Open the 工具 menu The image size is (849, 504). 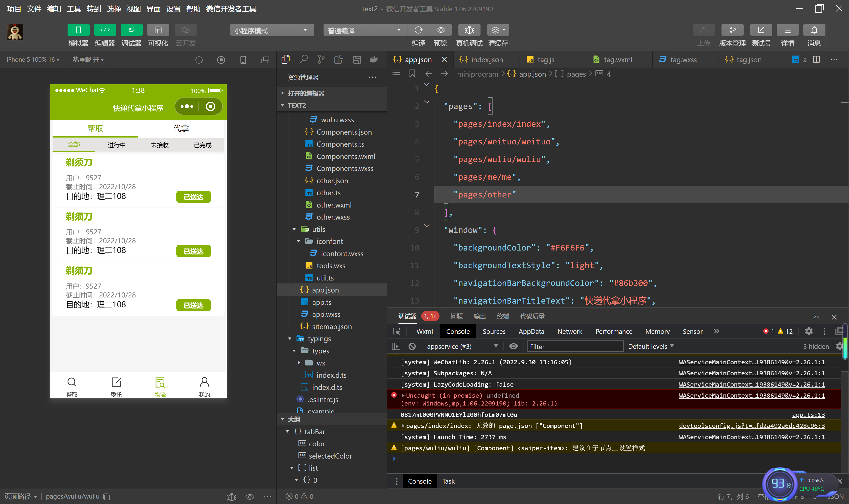74,9
